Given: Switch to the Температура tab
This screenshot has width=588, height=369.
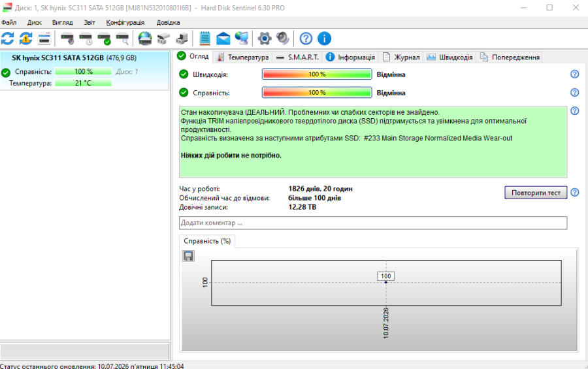Looking at the screenshot, I should (243, 57).
